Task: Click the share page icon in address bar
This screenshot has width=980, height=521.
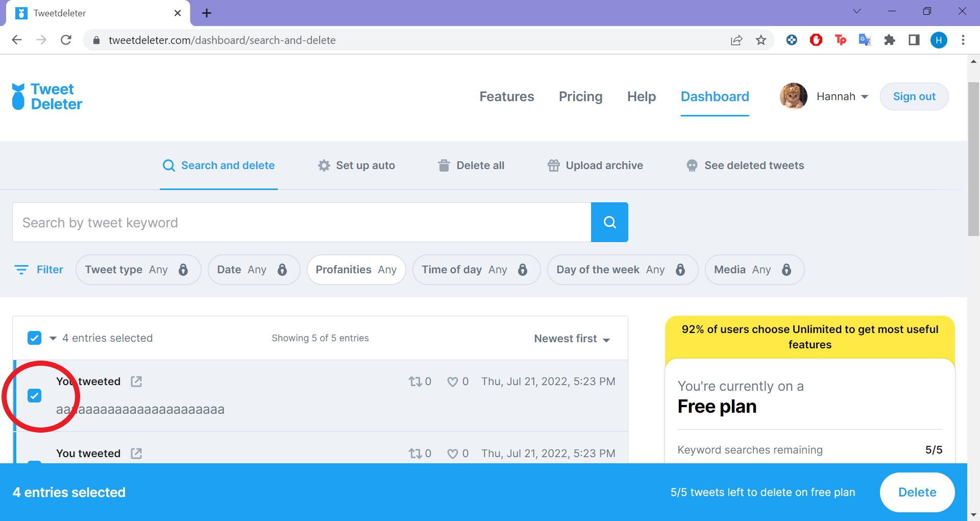Action: 737,40
